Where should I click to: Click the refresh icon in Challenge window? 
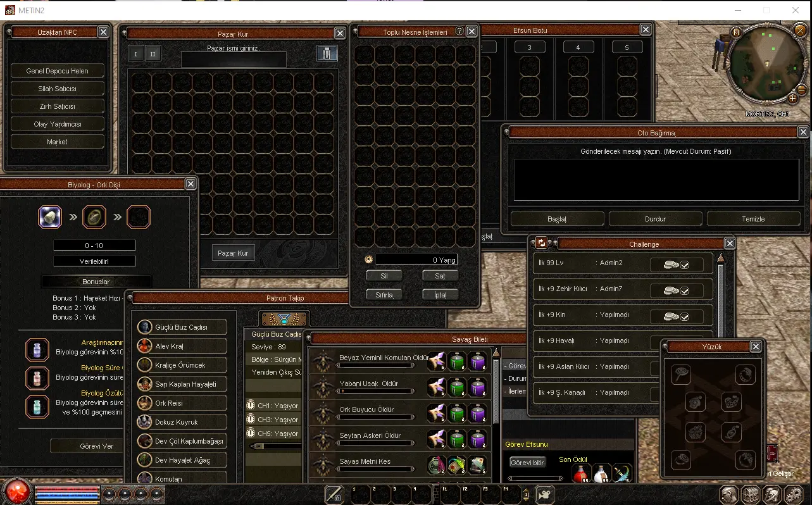pyautogui.click(x=542, y=244)
